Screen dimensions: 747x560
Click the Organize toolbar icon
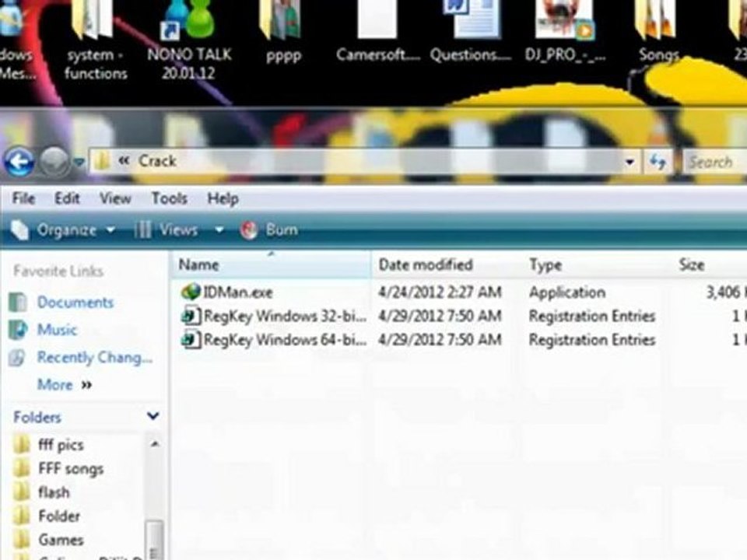point(19,230)
